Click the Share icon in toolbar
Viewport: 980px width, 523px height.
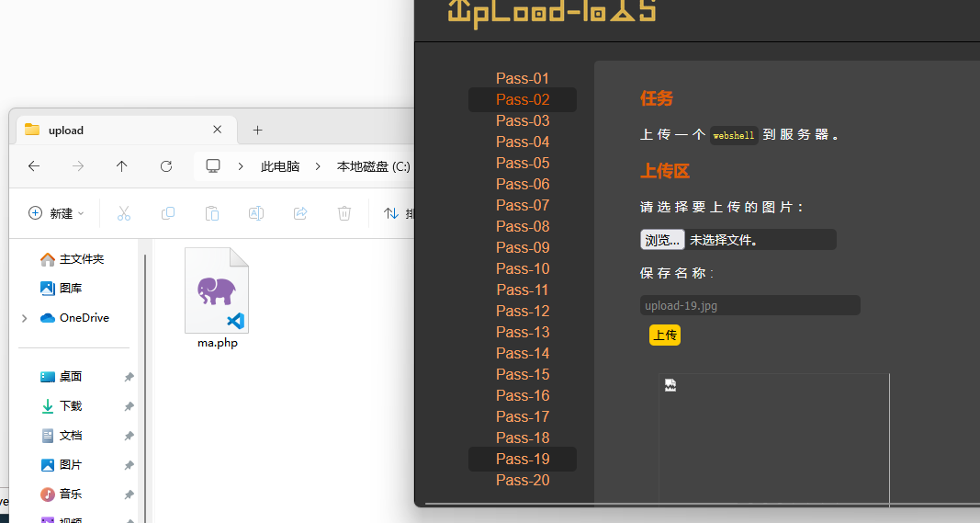tap(300, 213)
